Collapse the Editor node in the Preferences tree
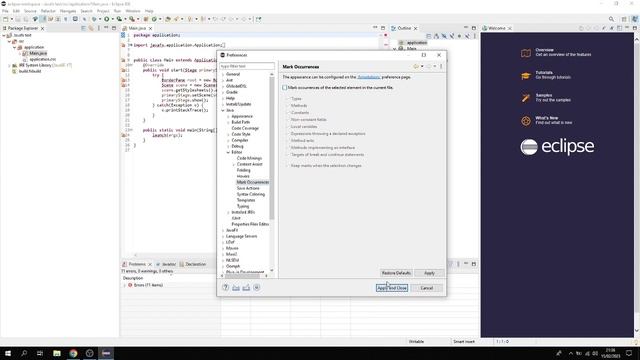 pos(228,152)
